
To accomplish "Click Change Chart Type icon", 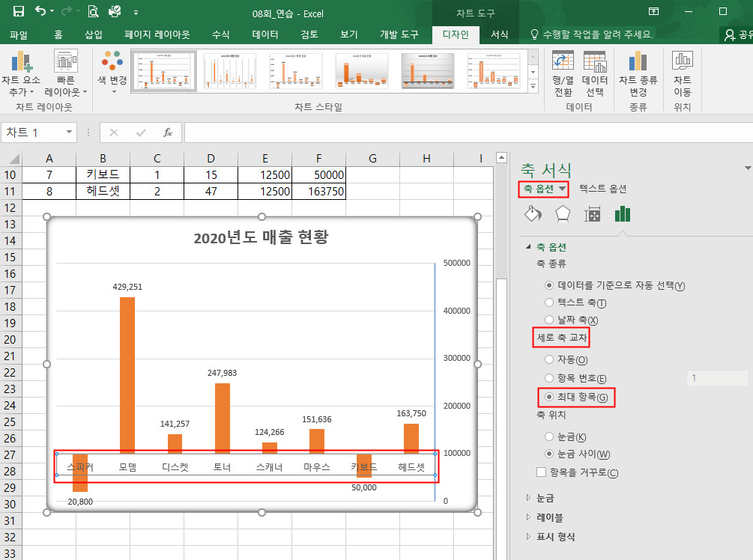I will pyautogui.click(x=638, y=62).
